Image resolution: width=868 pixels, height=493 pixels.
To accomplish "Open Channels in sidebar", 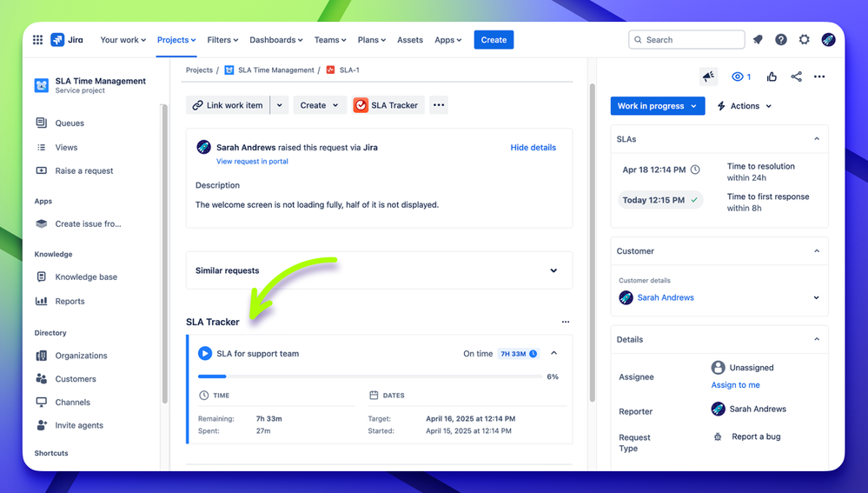I will click(72, 403).
